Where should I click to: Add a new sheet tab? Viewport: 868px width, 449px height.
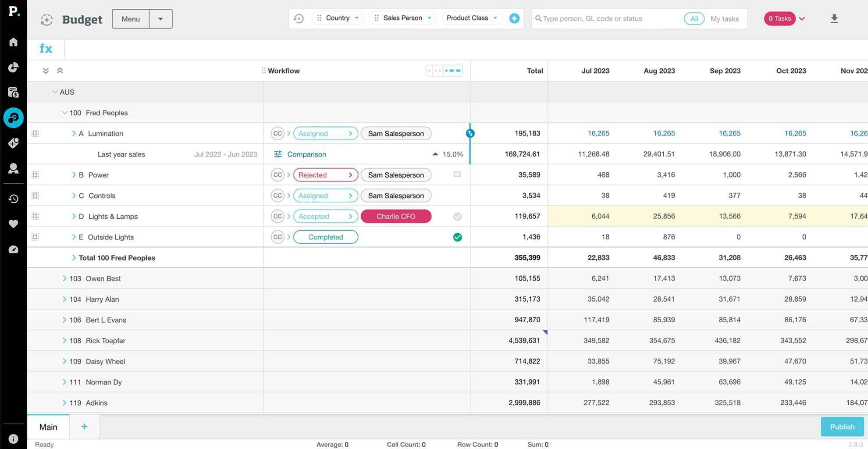coord(84,427)
